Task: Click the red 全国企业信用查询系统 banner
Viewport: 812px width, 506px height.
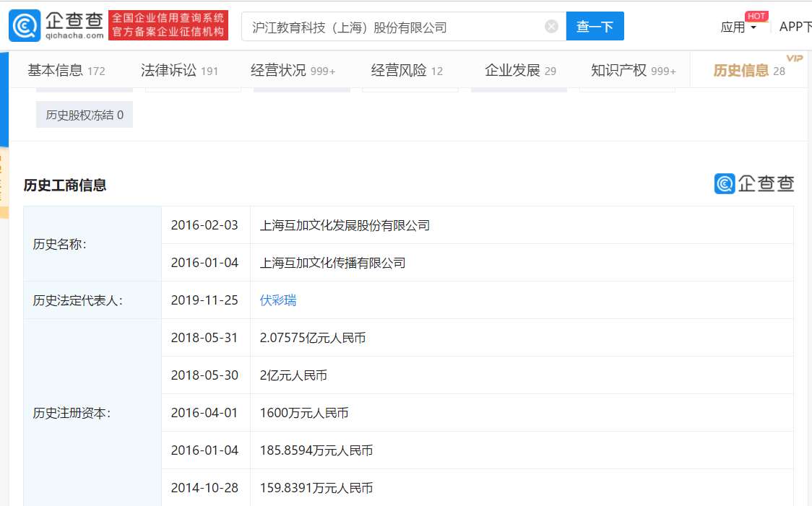Action: (168, 25)
